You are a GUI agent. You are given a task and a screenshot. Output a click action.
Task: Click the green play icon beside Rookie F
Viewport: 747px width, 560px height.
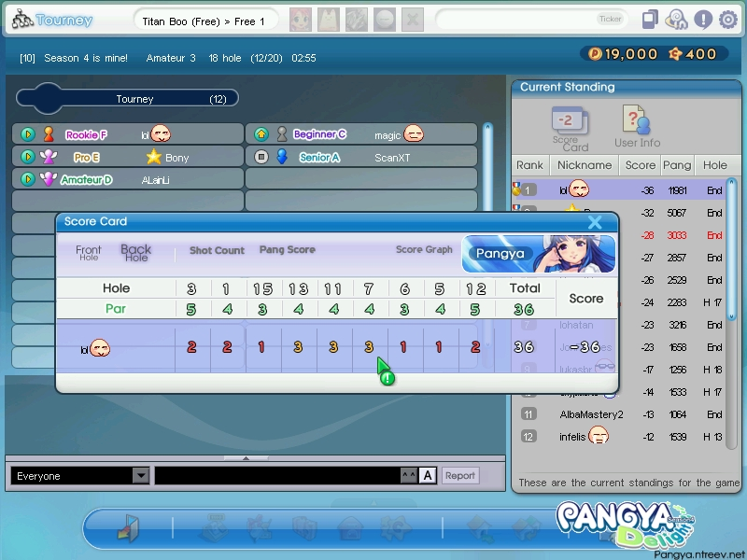tap(28, 134)
